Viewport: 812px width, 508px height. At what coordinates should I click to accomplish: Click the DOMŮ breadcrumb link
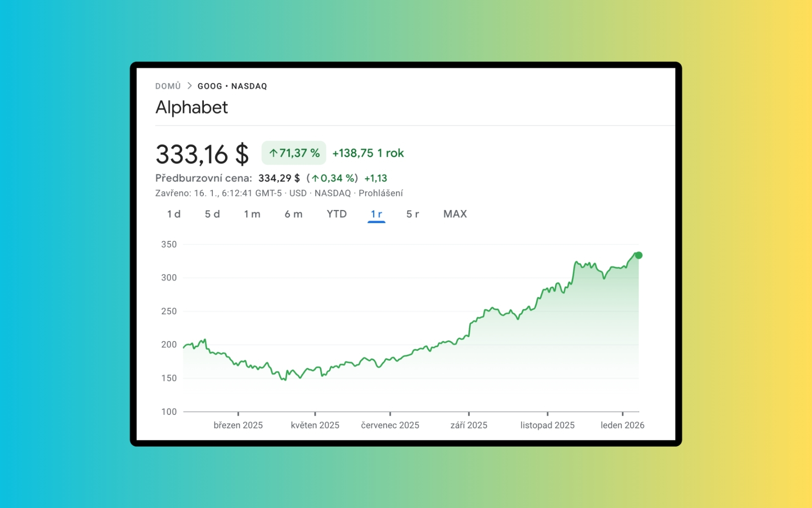(x=168, y=86)
